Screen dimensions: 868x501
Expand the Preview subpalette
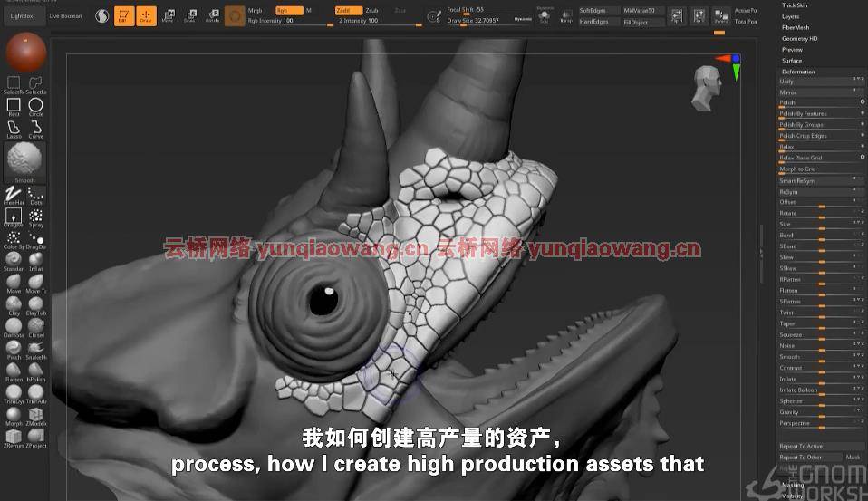(x=792, y=49)
